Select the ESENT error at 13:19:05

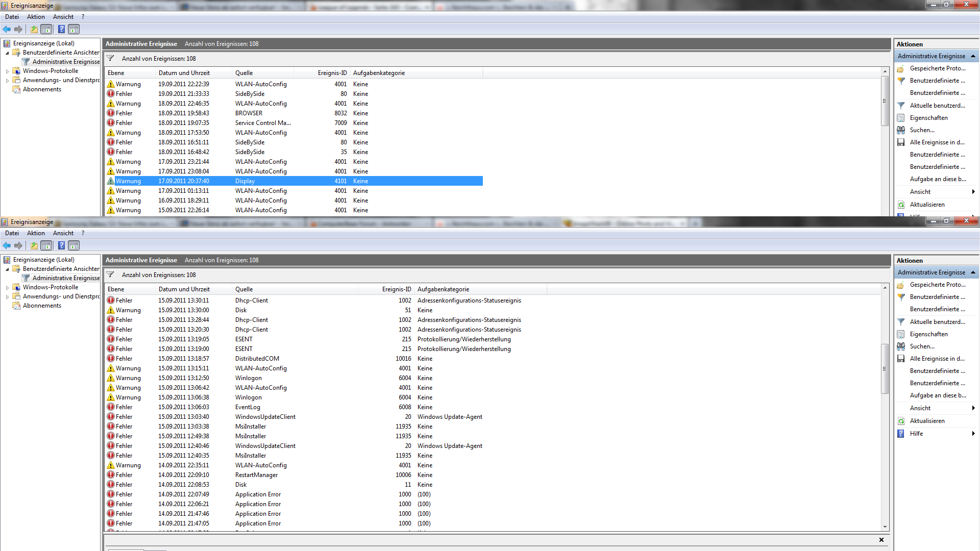244,339
